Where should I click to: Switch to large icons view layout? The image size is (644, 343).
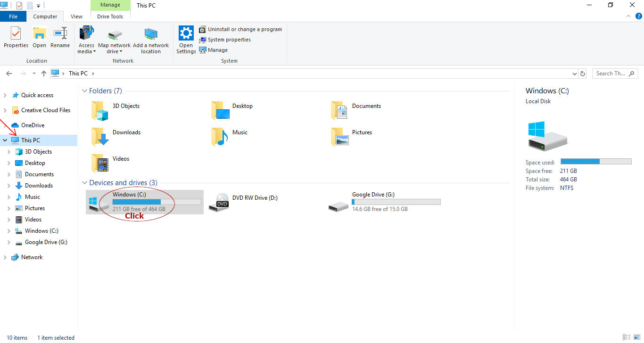point(636,337)
